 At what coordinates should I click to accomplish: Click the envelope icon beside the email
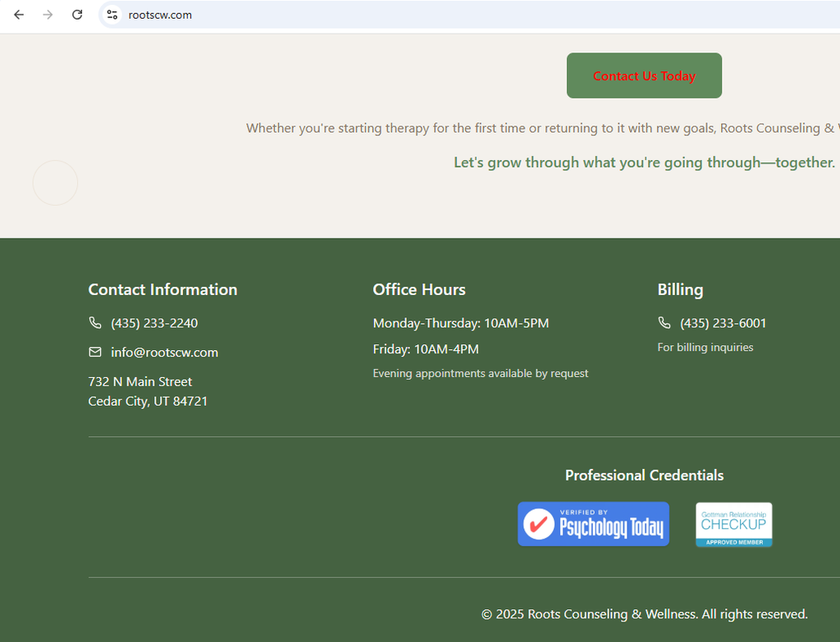[95, 352]
